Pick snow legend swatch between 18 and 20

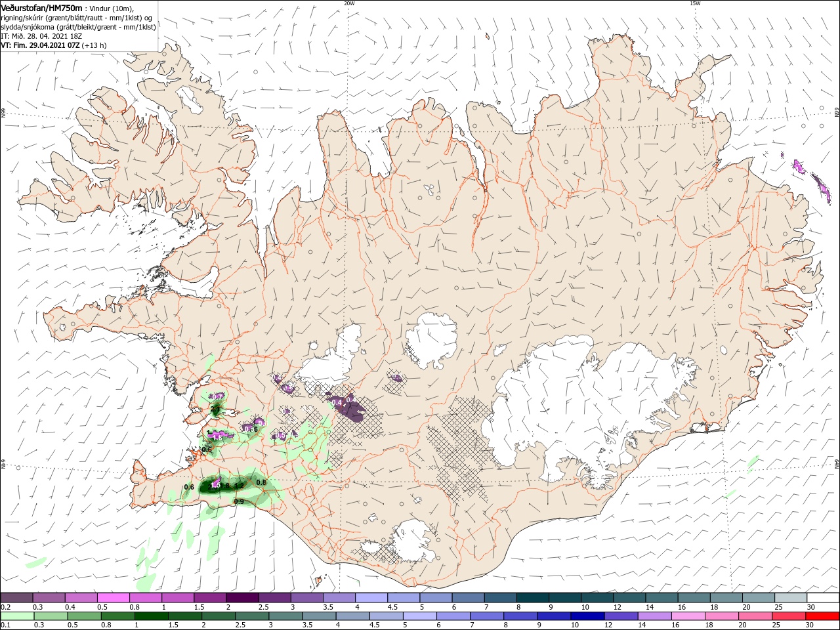726,598
